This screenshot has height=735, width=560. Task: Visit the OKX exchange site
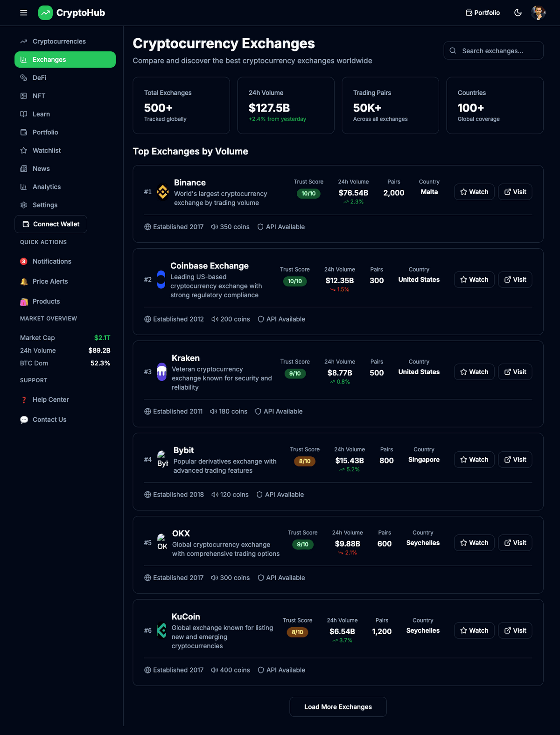point(515,543)
